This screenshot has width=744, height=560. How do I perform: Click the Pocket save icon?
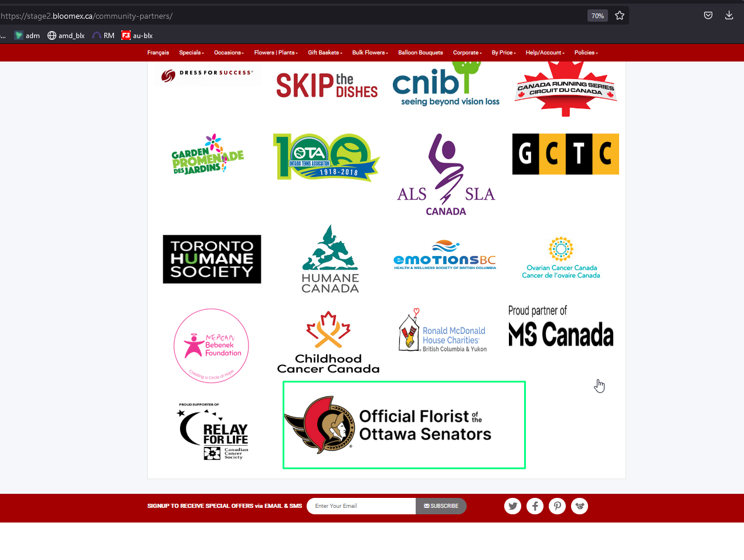point(708,15)
